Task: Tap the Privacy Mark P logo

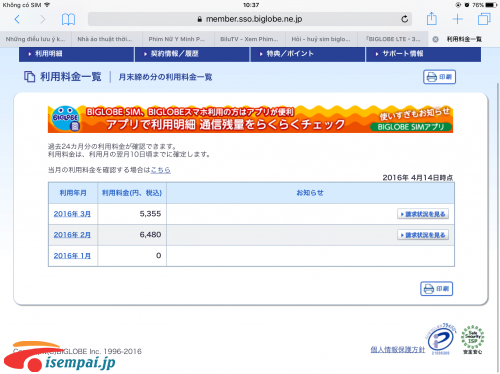Action: coord(441,339)
